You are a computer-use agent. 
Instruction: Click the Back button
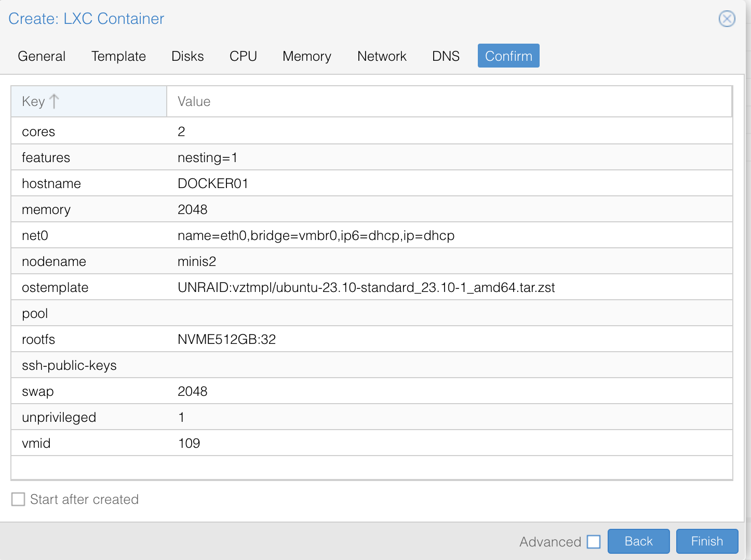[638, 541]
